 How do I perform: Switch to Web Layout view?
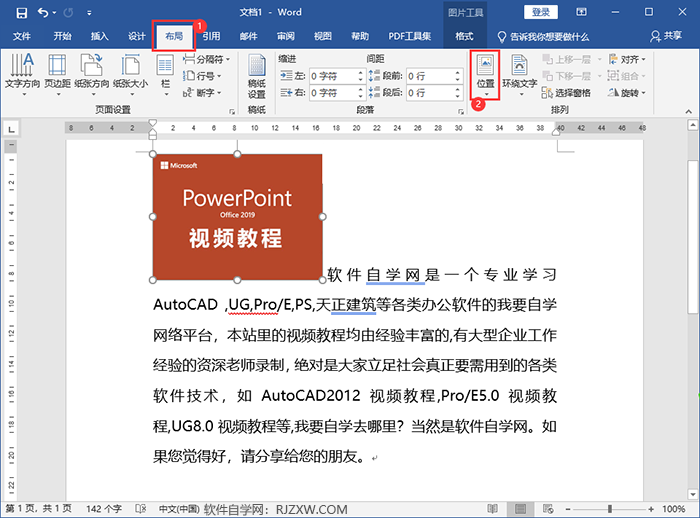(548, 509)
